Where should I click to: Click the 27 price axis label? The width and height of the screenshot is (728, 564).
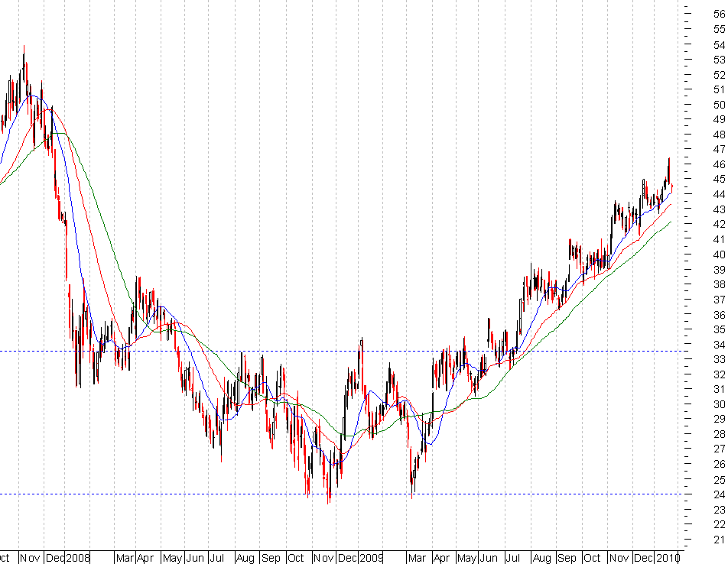click(719, 449)
